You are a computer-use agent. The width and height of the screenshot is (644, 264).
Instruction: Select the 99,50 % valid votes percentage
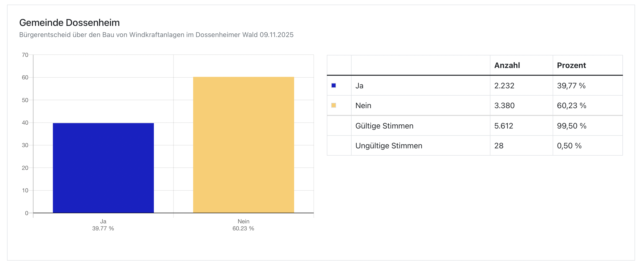pos(572,126)
